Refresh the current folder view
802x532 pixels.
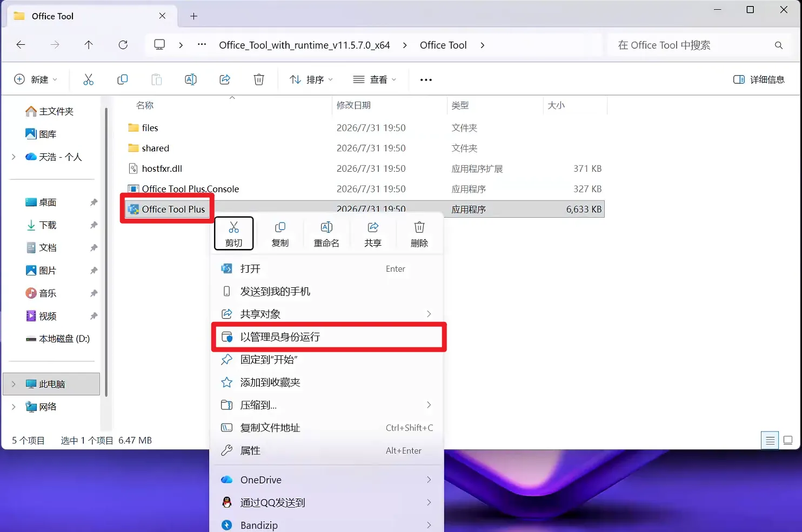[123, 45]
